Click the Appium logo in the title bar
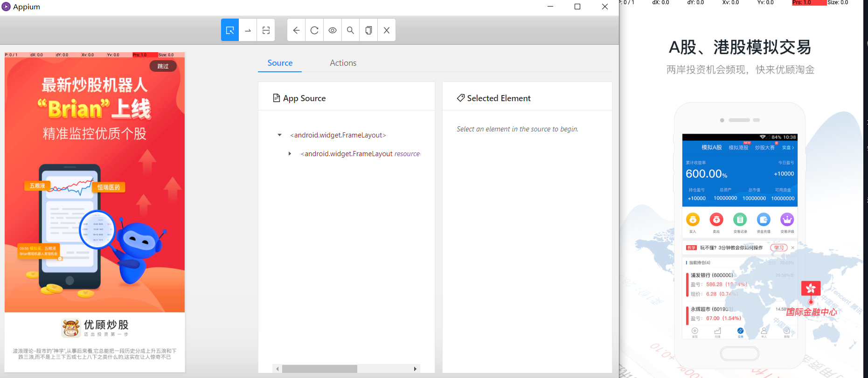This screenshot has height=378, width=868. pos(6,7)
